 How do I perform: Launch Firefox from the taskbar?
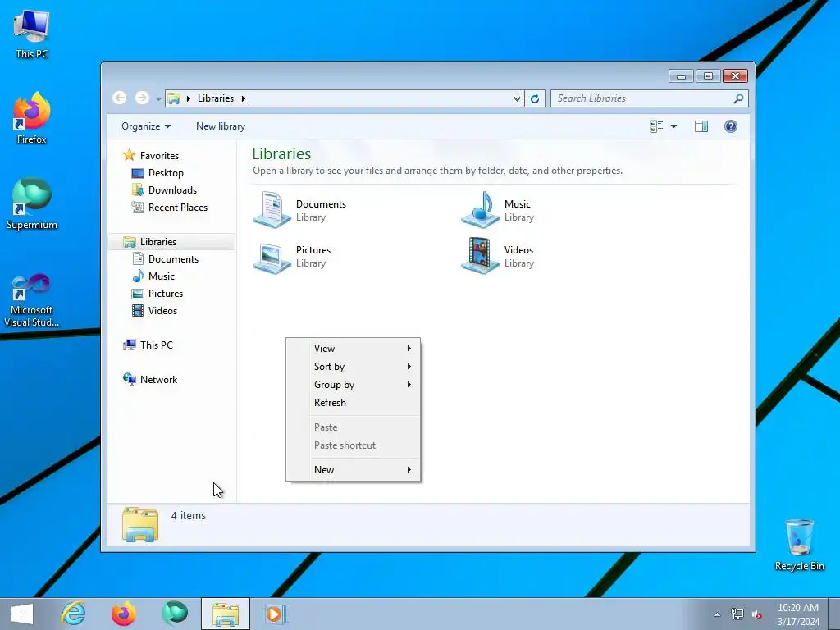pyautogui.click(x=124, y=614)
